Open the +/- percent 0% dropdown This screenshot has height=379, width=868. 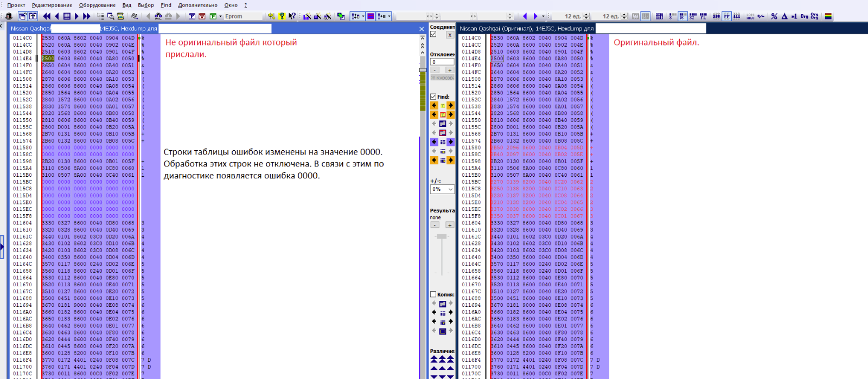click(x=442, y=189)
